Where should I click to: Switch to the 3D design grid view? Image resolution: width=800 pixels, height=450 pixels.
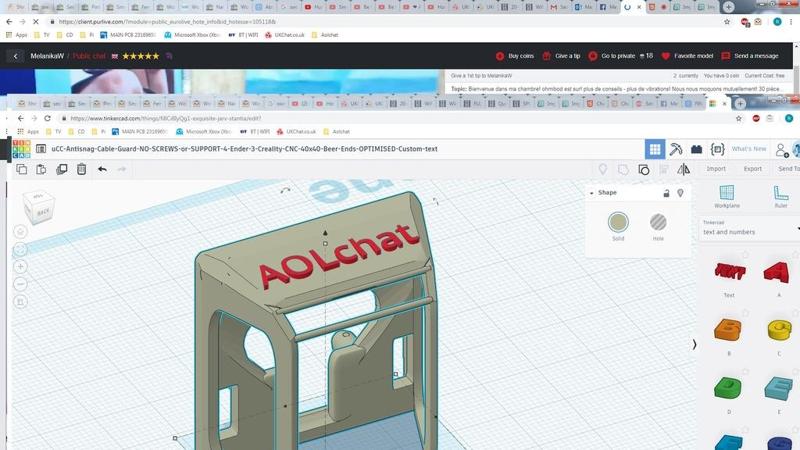655,149
